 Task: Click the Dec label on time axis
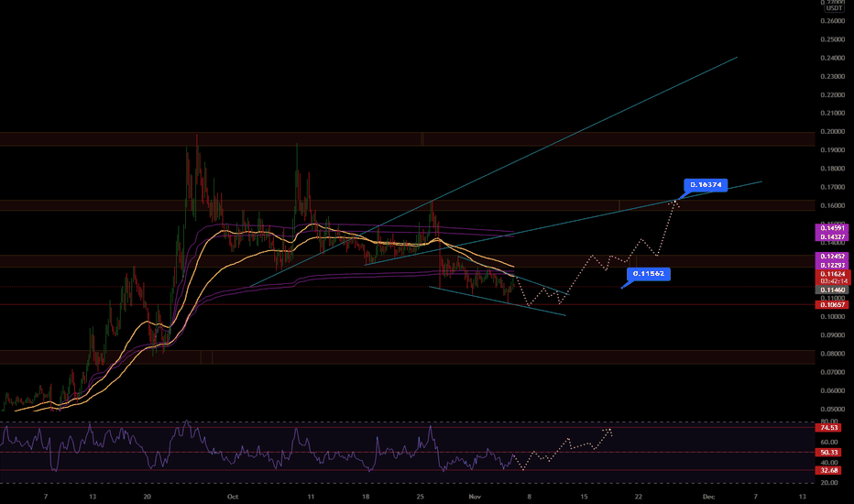(708, 497)
